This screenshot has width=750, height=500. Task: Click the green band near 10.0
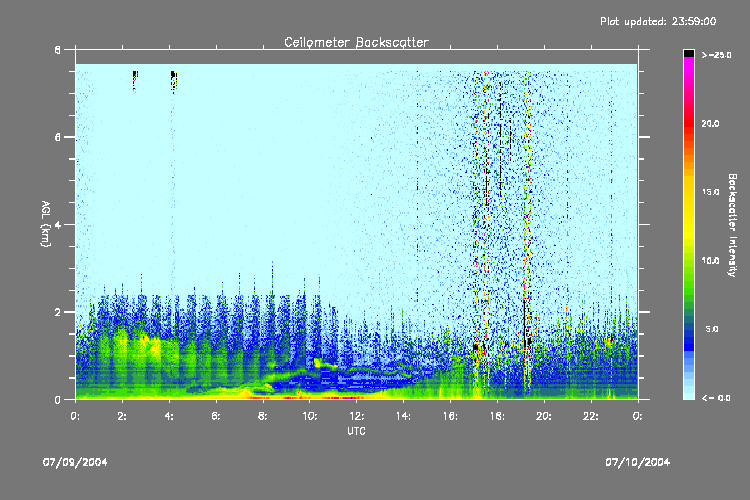[x=689, y=261]
